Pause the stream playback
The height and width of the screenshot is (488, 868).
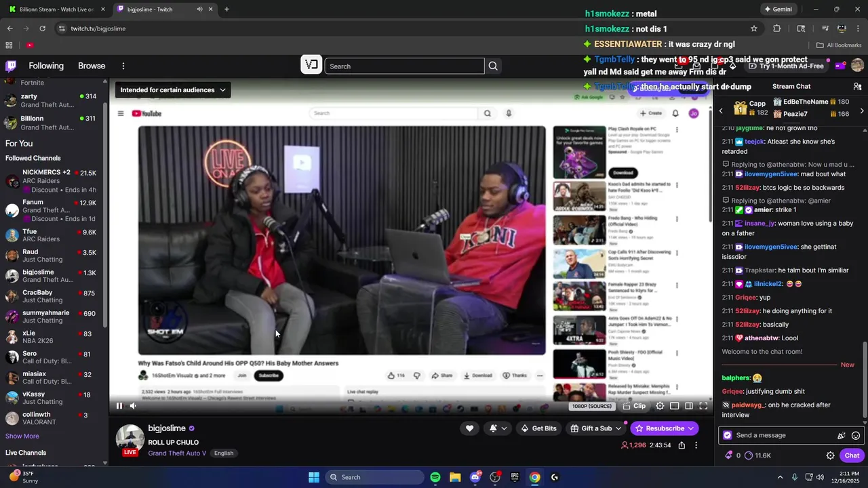[x=119, y=406]
